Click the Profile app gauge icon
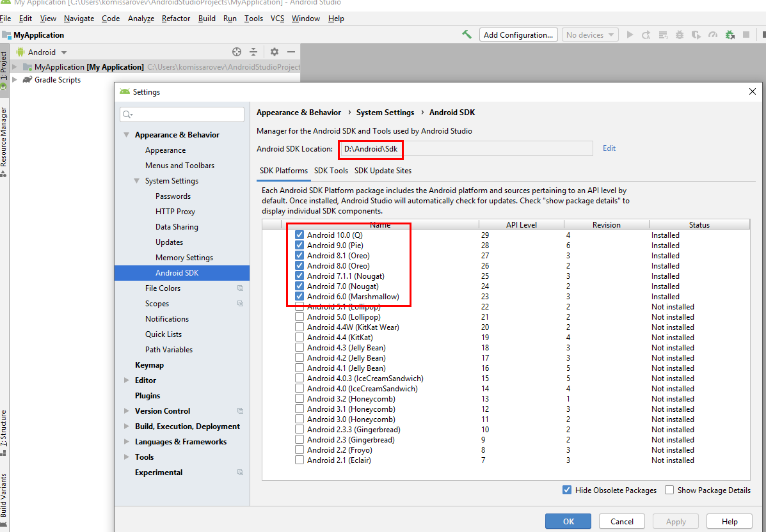The height and width of the screenshot is (532, 766). pos(713,35)
